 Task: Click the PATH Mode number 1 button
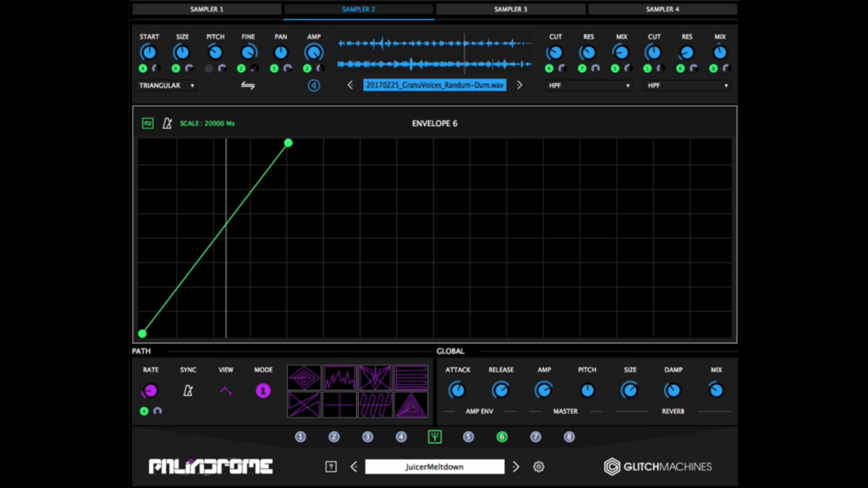click(263, 391)
